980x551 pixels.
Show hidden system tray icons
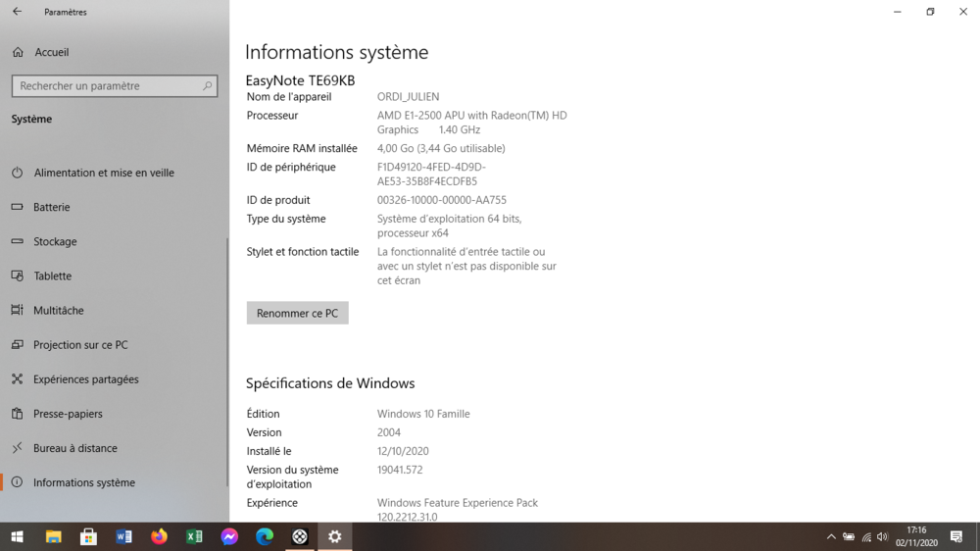[x=831, y=536]
